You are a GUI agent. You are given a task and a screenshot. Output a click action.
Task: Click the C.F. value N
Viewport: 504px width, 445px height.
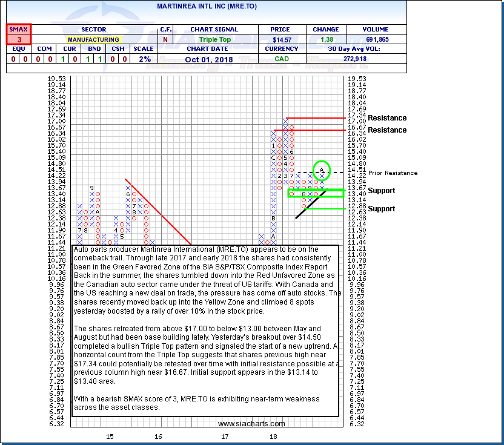(x=165, y=39)
